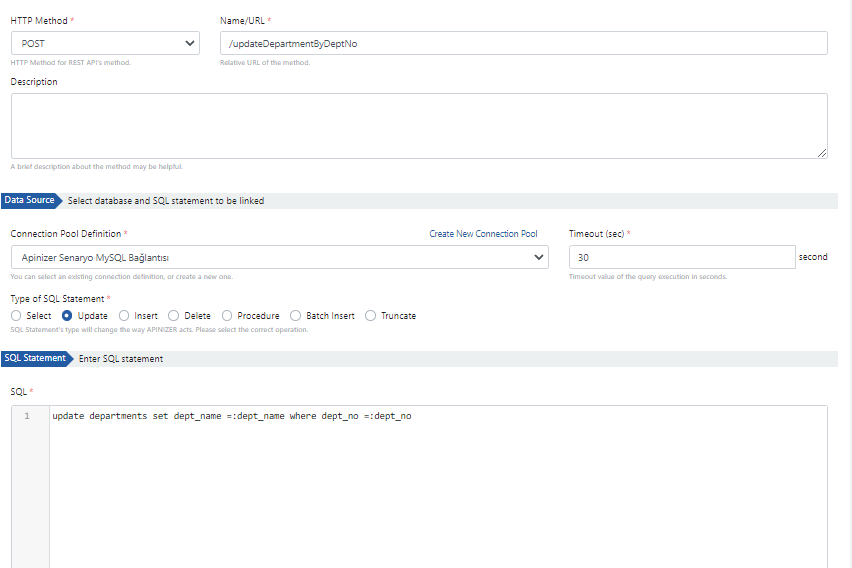This screenshot has height=568, width=852.
Task: Select the Insert statement type option
Action: (124, 316)
